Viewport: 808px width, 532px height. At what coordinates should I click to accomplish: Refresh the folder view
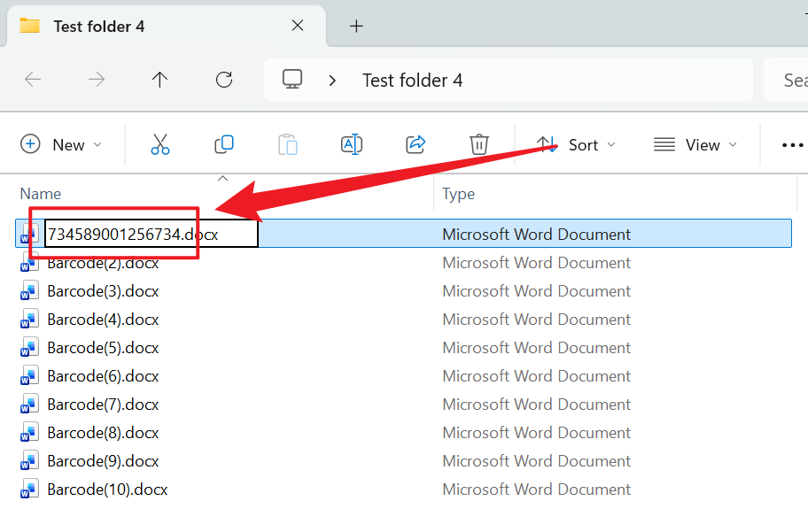(x=224, y=80)
